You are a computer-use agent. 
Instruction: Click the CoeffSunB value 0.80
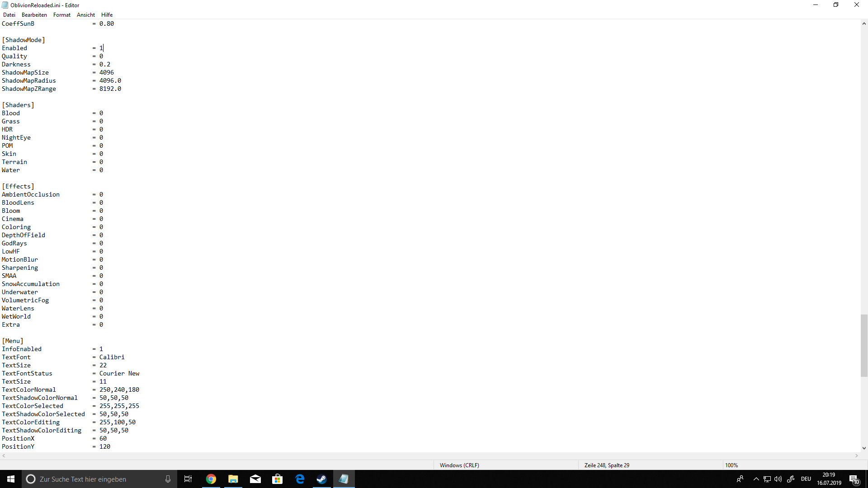point(107,23)
